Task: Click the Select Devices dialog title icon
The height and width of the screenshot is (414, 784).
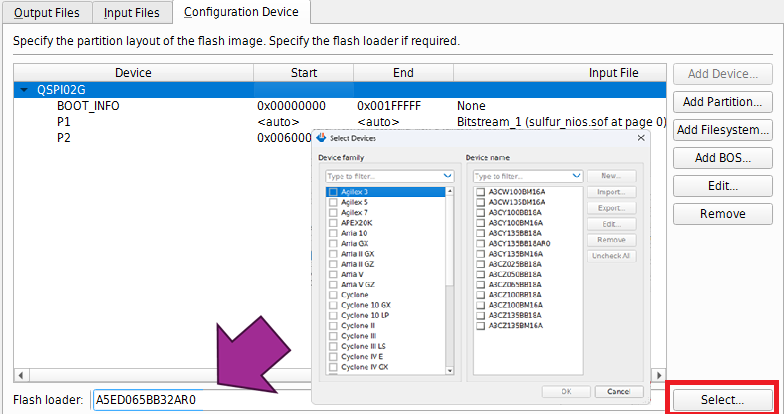Action: pos(322,137)
